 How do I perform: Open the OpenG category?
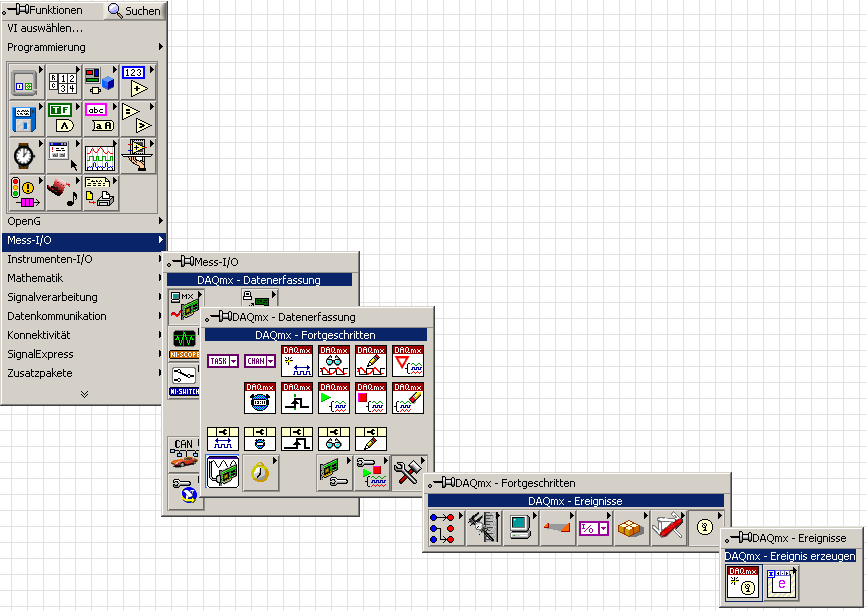tap(84, 221)
